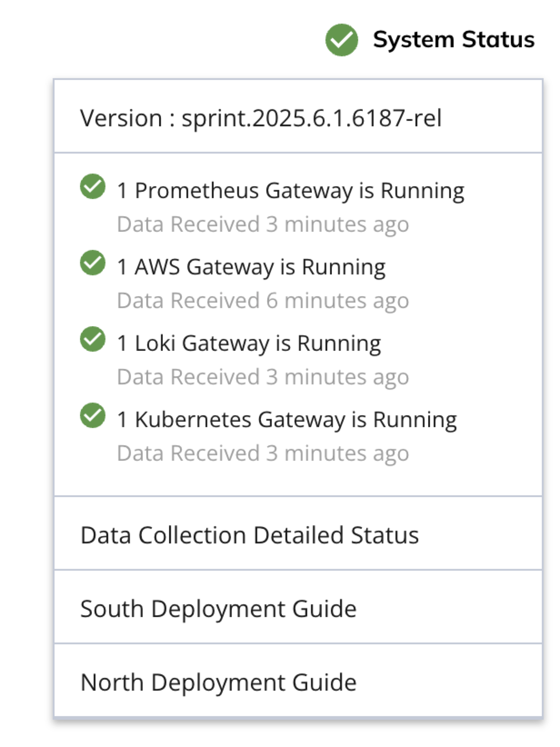Image resolution: width=560 pixels, height=747 pixels.
Task: Open the North Deployment Guide
Action: click(x=298, y=682)
